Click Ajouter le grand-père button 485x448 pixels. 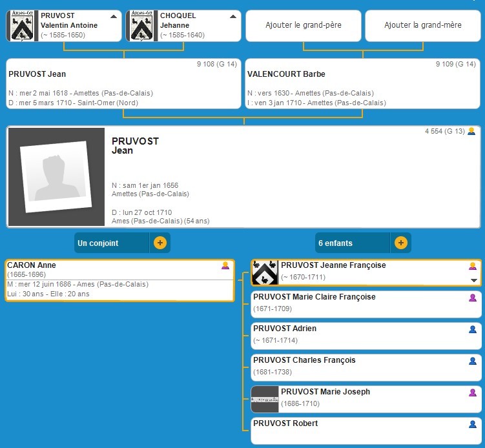[304, 25]
